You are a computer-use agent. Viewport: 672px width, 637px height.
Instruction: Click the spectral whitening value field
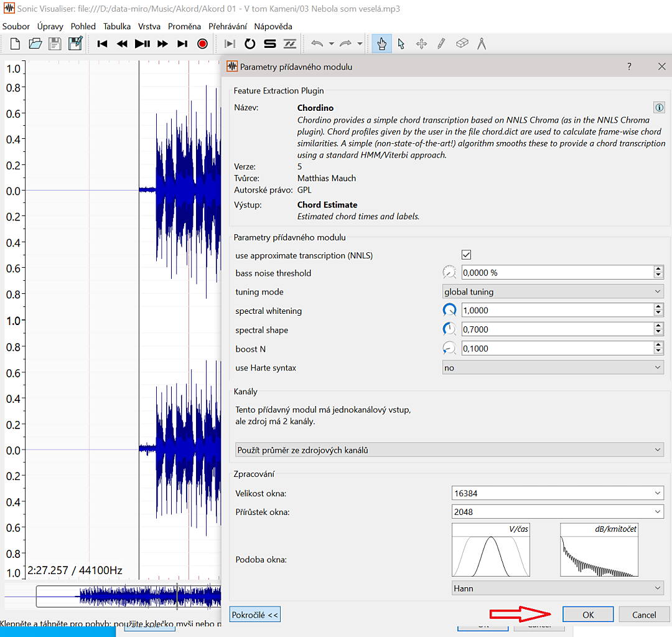coord(558,310)
